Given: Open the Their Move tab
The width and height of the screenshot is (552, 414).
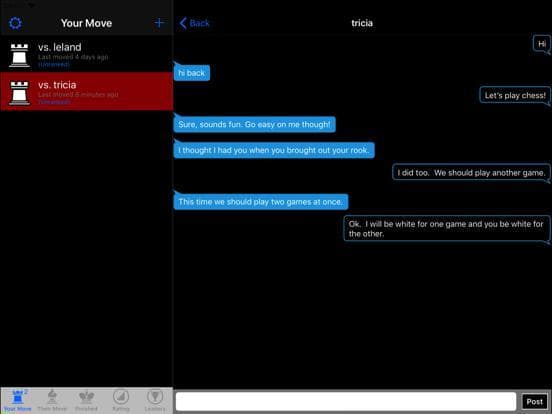Looking at the screenshot, I should [x=52, y=401].
